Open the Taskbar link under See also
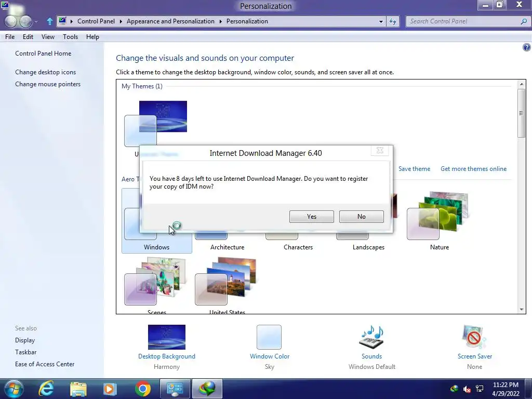532x399 pixels. [26, 352]
